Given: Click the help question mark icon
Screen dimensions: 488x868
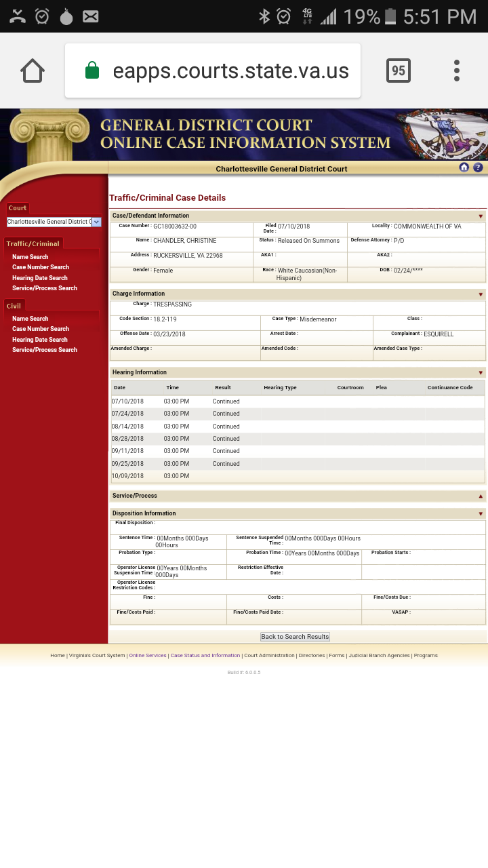Looking at the screenshot, I should click(x=478, y=167).
